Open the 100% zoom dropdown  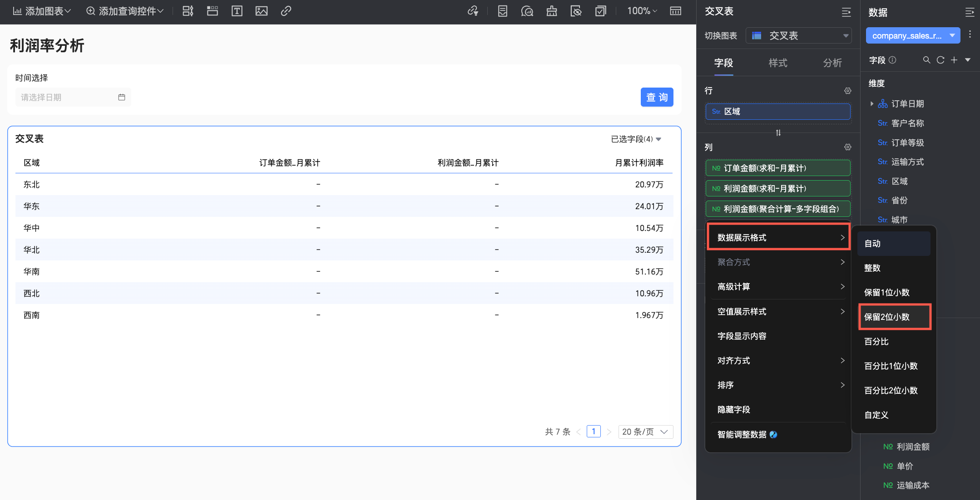point(642,11)
